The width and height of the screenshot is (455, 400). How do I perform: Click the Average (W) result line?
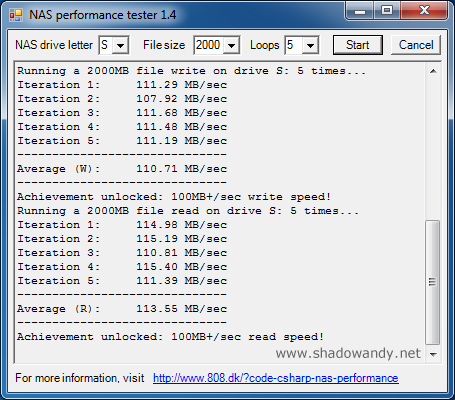tap(122, 169)
